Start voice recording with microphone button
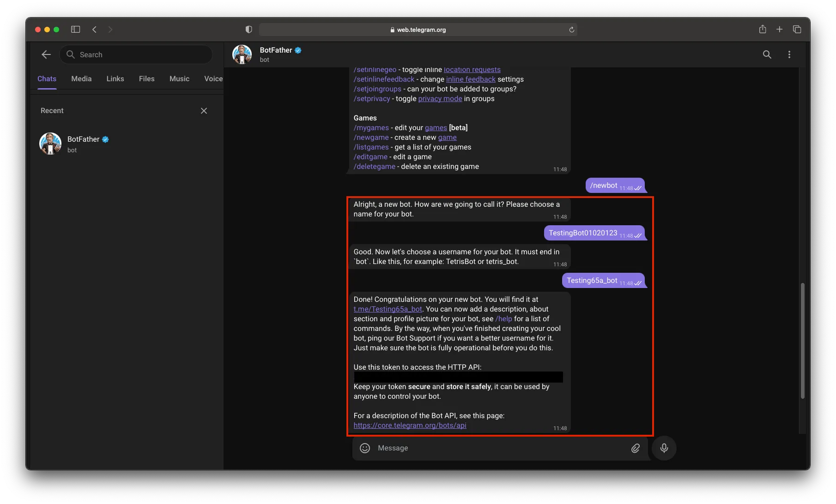Viewport: 836px width, 504px height. point(664,448)
